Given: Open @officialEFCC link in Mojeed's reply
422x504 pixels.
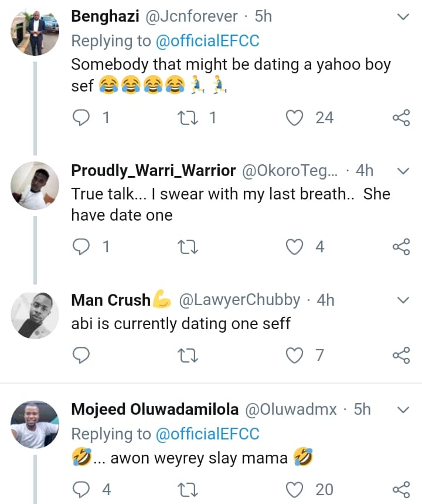Looking at the screenshot, I should coord(206,434).
